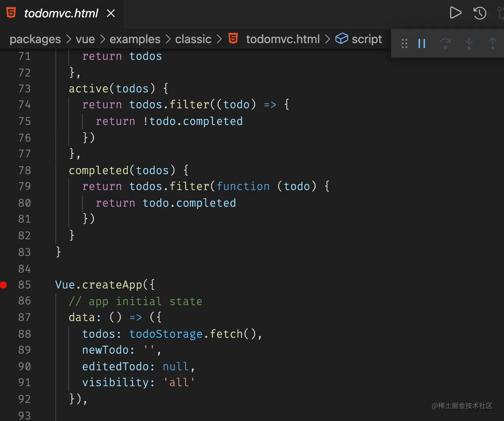Place cursor on 'createApp' call
Viewport: 504px width, 421px height.
pyautogui.click(x=112, y=285)
